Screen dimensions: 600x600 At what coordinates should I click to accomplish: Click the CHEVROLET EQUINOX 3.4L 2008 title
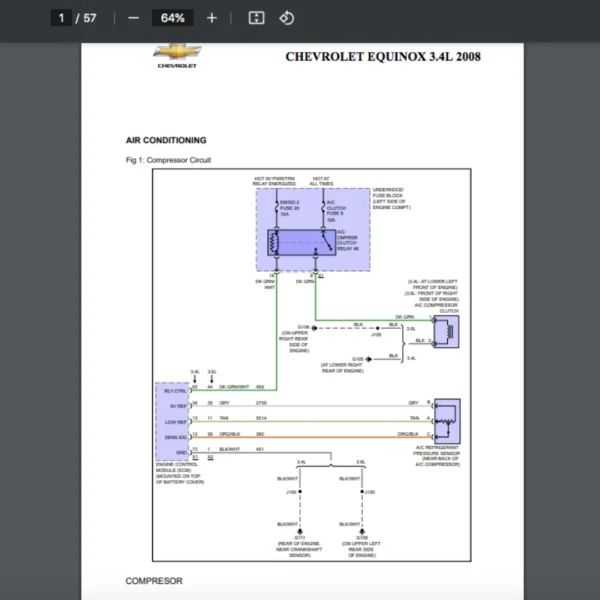pos(382,57)
